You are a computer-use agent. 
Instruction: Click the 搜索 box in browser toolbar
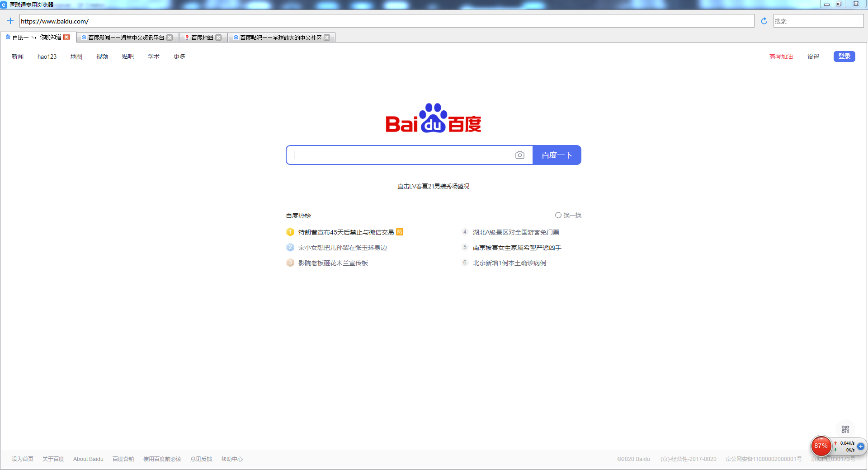tap(818, 21)
